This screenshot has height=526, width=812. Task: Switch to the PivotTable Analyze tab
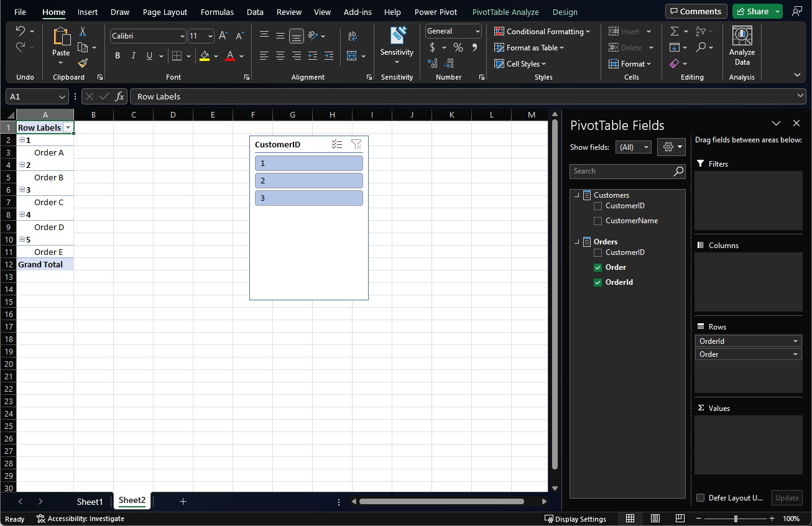coord(505,12)
